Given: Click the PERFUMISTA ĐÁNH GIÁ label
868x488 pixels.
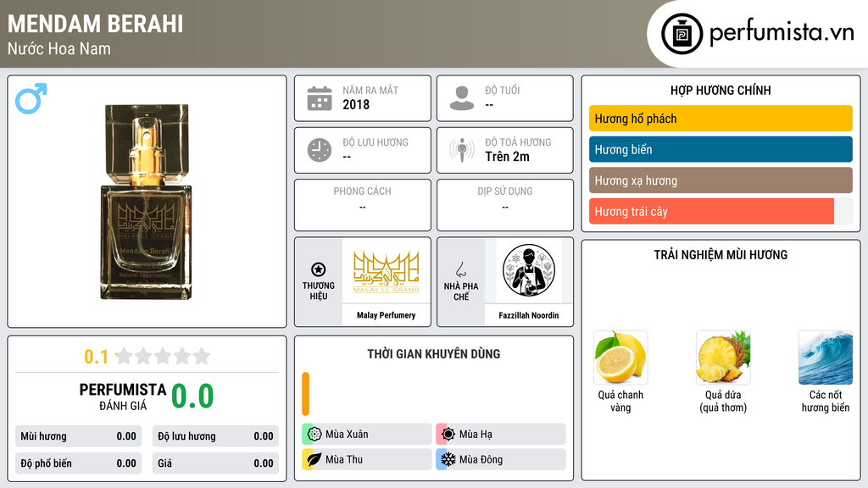Looking at the screenshot, I should point(122,396).
